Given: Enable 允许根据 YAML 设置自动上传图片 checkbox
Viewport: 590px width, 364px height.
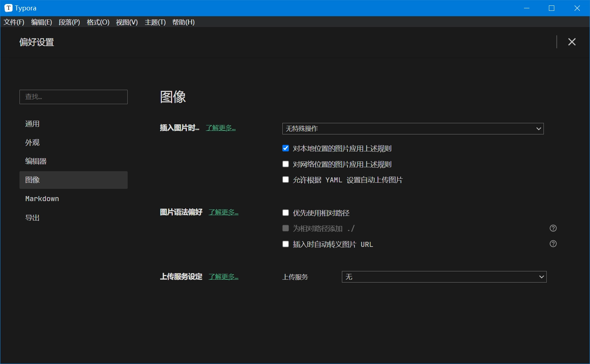Looking at the screenshot, I should point(286,179).
